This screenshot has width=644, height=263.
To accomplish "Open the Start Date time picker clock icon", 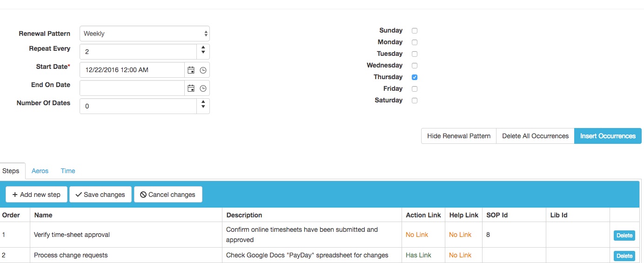I will tap(203, 70).
